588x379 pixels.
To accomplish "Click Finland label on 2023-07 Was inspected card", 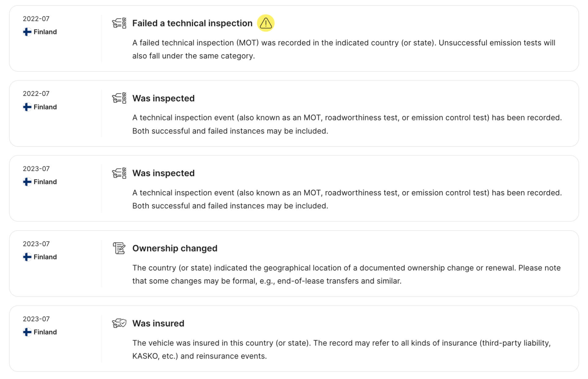I will point(45,182).
